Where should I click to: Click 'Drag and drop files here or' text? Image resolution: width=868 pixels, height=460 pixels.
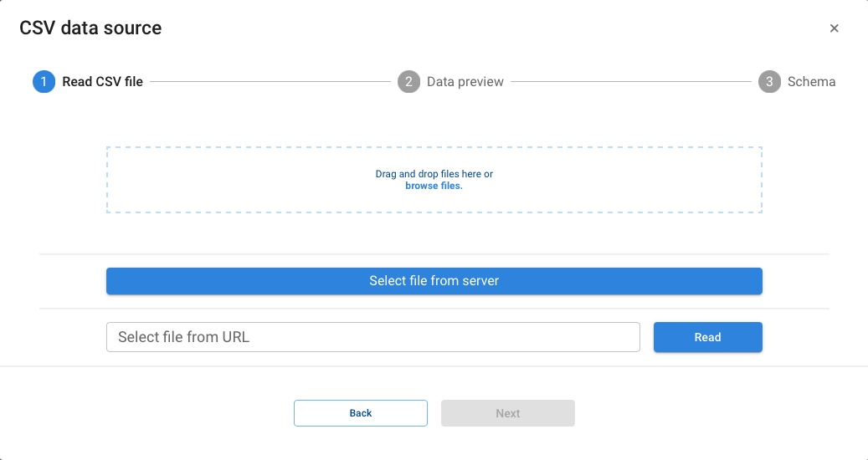(x=434, y=174)
